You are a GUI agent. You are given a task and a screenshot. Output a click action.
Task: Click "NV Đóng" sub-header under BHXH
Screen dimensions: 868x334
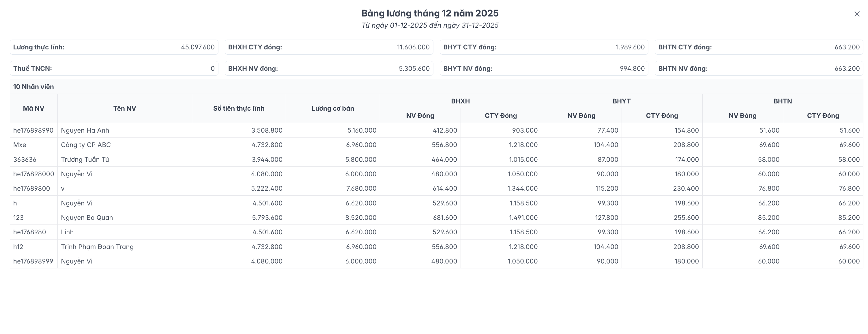click(x=420, y=116)
